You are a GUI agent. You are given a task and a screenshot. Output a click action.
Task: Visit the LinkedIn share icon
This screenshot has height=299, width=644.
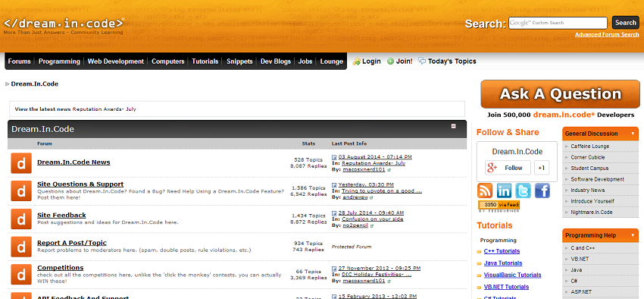(x=504, y=190)
